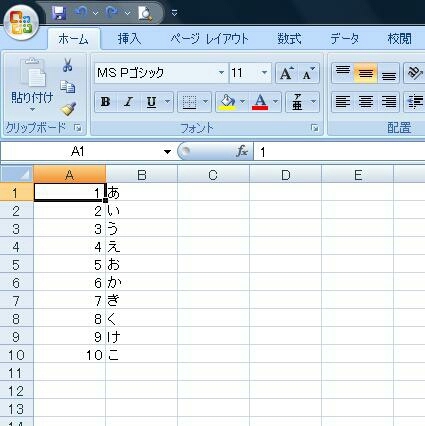Toggle Top Align
Viewport: 425px width, 426px height.
point(343,73)
